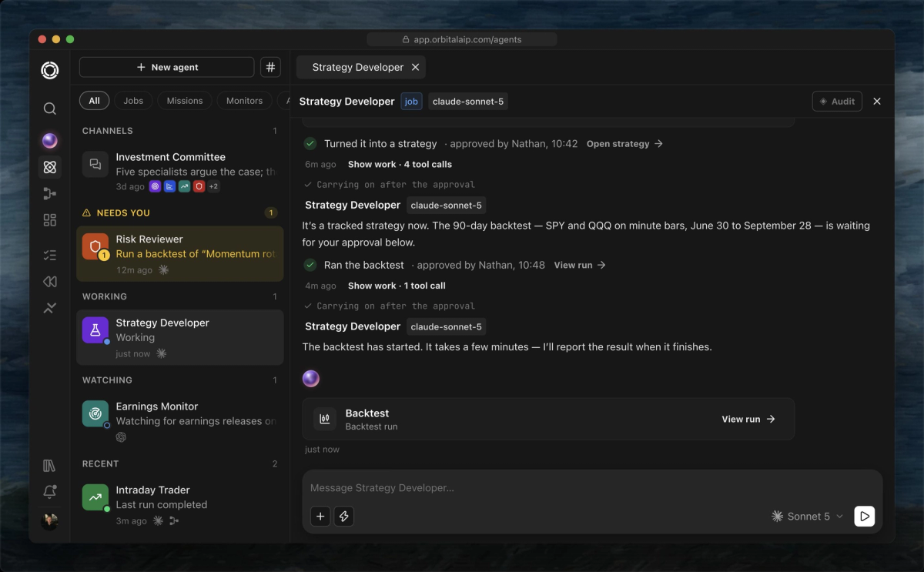Close the Strategy Developer tab
The image size is (924, 572).
click(415, 67)
